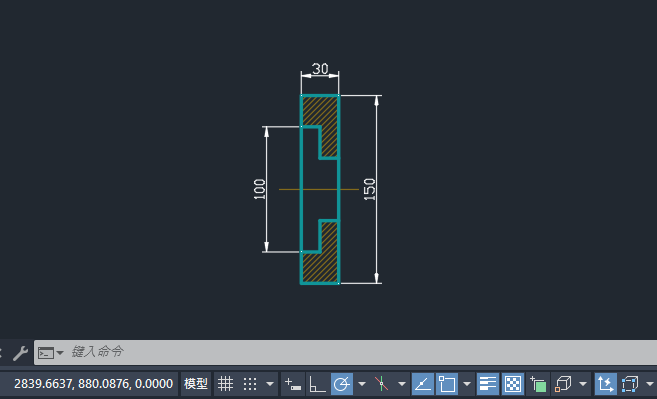The height and width of the screenshot is (399, 657).
Task: Toggle dynamic UCS
Action: (x=605, y=383)
